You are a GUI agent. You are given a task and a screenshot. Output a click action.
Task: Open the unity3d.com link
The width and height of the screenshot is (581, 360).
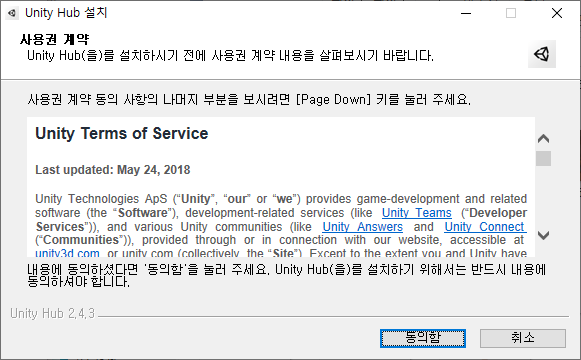(x=67, y=253)
